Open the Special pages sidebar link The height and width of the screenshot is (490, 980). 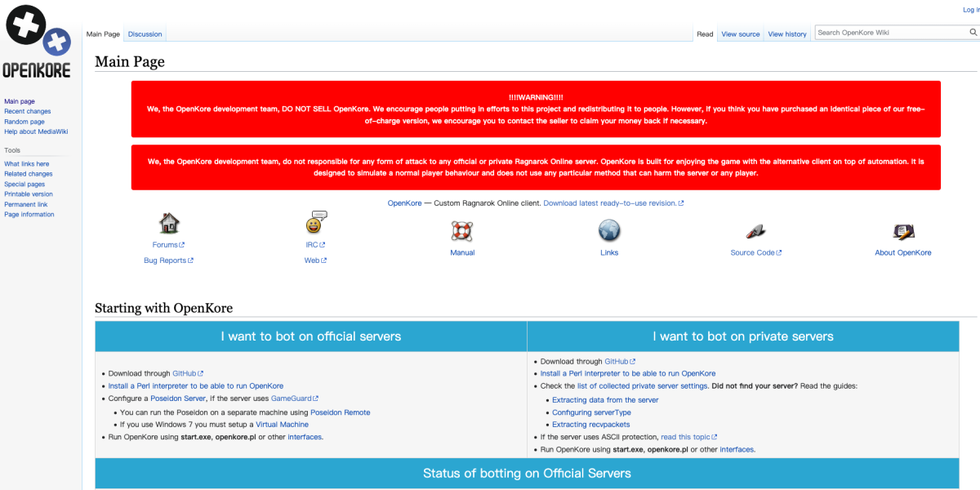[24, 185]
